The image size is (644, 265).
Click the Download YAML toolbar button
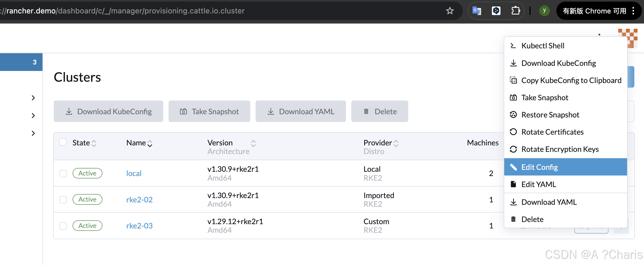[x=300, y=111]
